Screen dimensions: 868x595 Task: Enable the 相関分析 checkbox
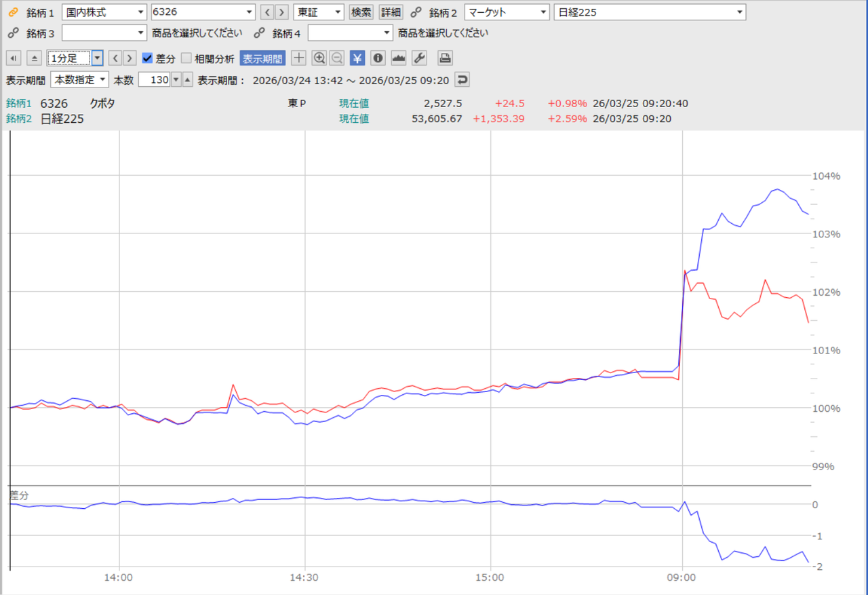pyautogui.click(x=186, y=58)
